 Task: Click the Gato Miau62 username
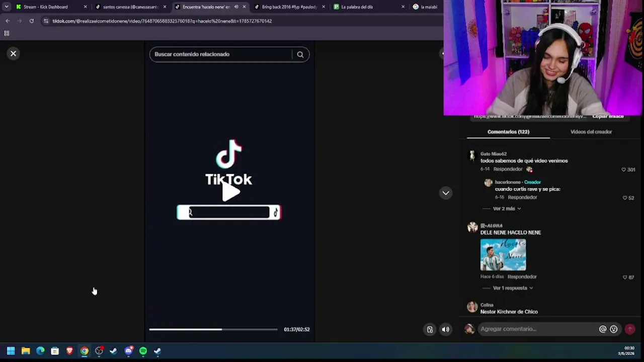[494, 154]
